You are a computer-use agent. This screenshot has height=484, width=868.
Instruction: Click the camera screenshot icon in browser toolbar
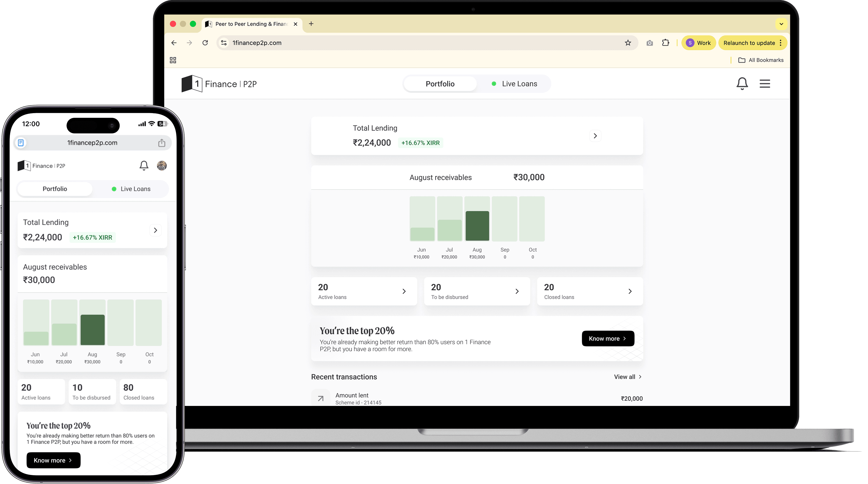(x=650, y=43)
